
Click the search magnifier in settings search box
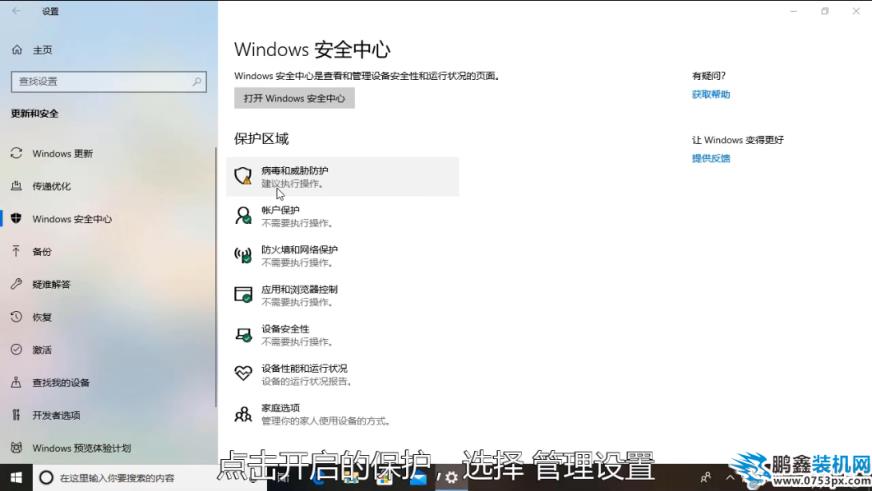point(197,81)
